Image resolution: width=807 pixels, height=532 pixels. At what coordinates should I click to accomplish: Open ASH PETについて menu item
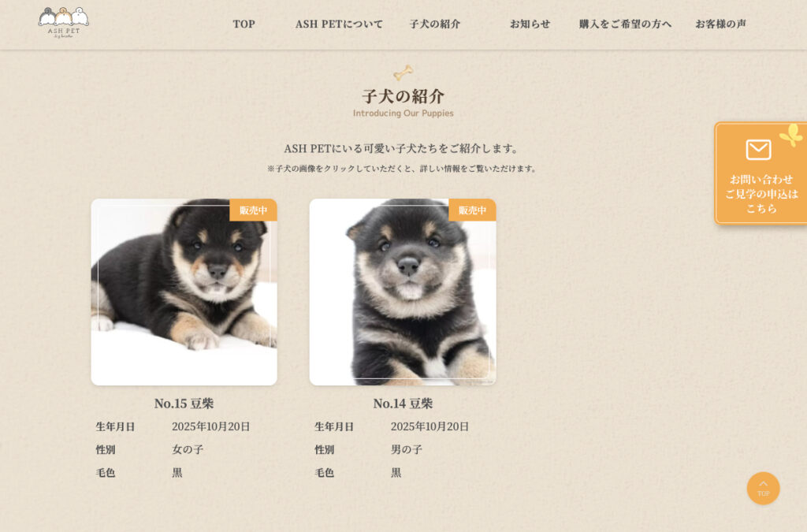point(339,24)
